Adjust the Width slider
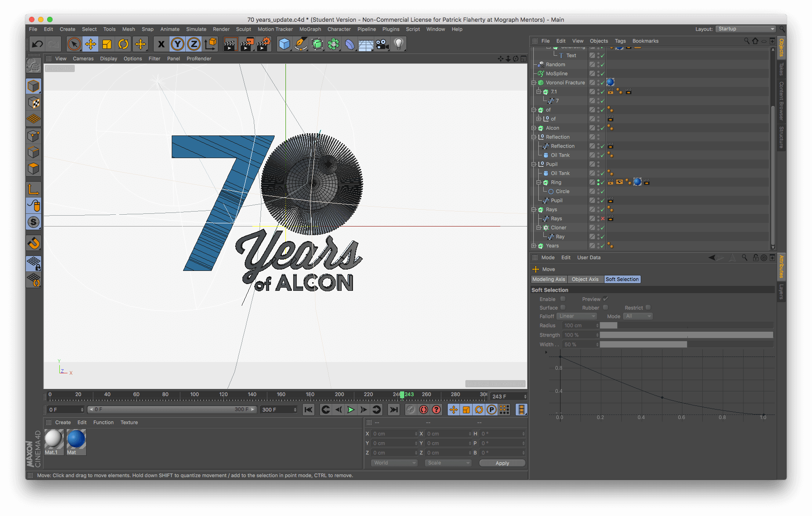 pyautogui.click(x=686, y=344)
